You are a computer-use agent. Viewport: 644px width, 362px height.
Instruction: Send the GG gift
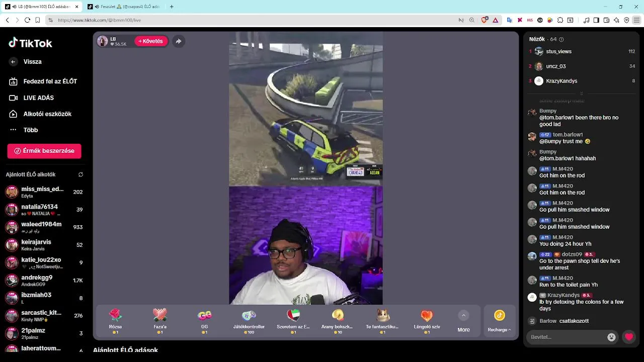204,322
